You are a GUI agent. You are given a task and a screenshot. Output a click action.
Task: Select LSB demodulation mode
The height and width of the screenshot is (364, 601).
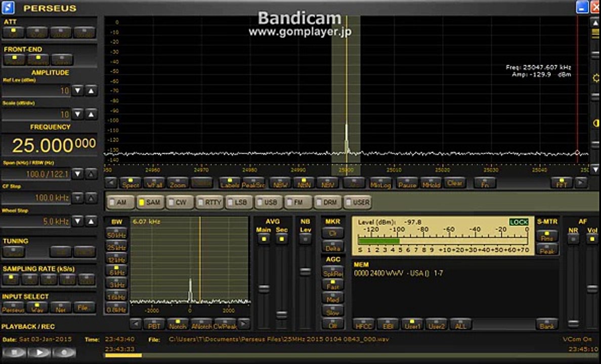pyautogui.click(x=239, y=202)
